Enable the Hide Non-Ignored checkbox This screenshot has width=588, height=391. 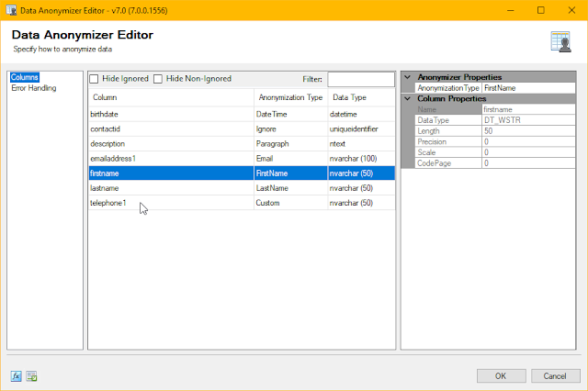[x=158, y=79]
